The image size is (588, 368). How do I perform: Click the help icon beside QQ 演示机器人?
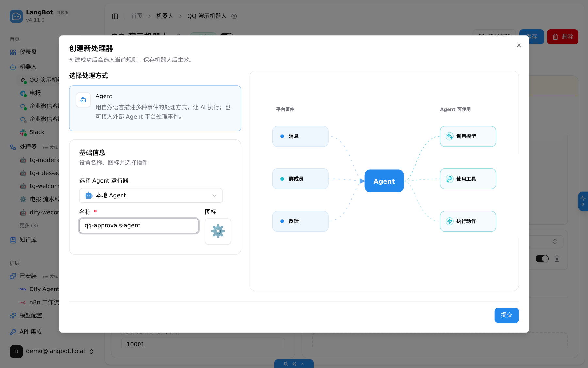tap(234, 16)
